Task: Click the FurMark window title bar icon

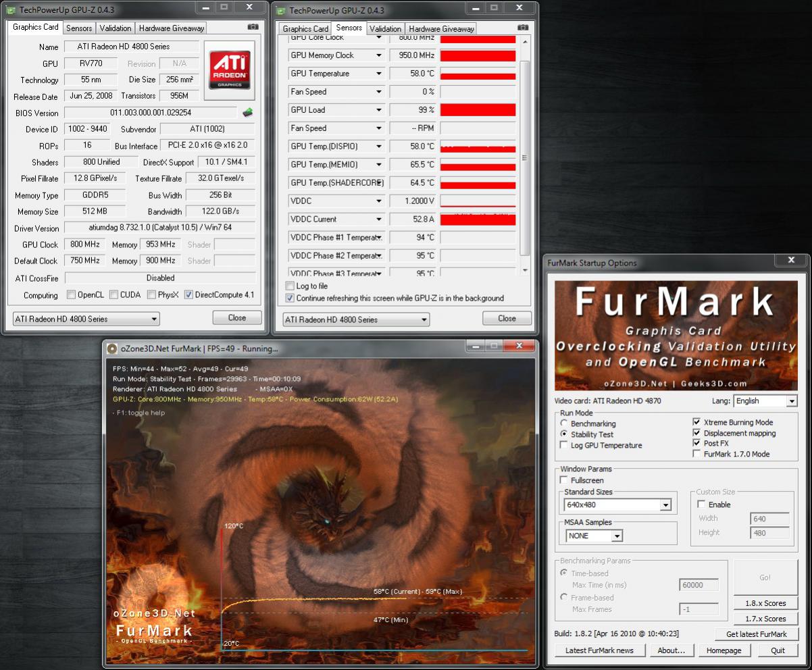Action: (x=111, y=348)
